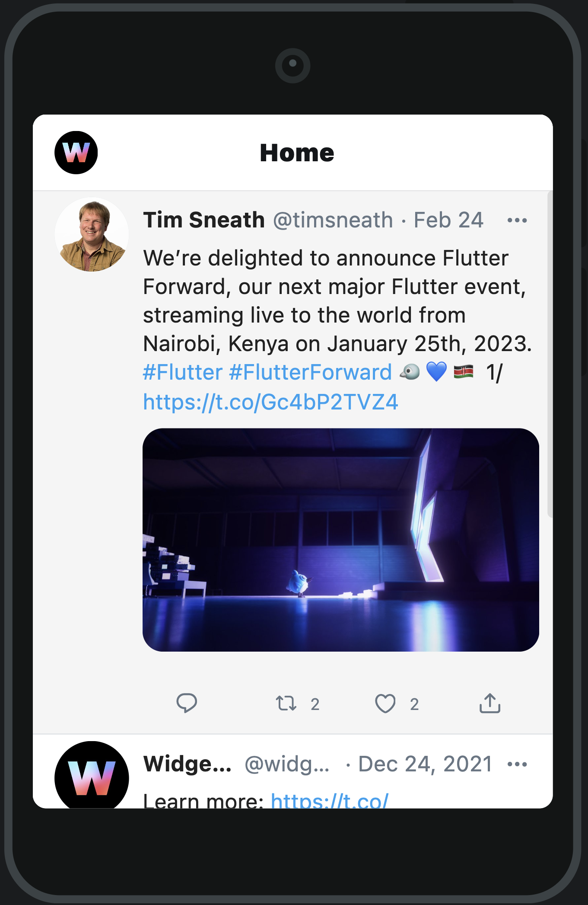
Task: Open more options on Tim Sneath's tweet
Action: 517,221
